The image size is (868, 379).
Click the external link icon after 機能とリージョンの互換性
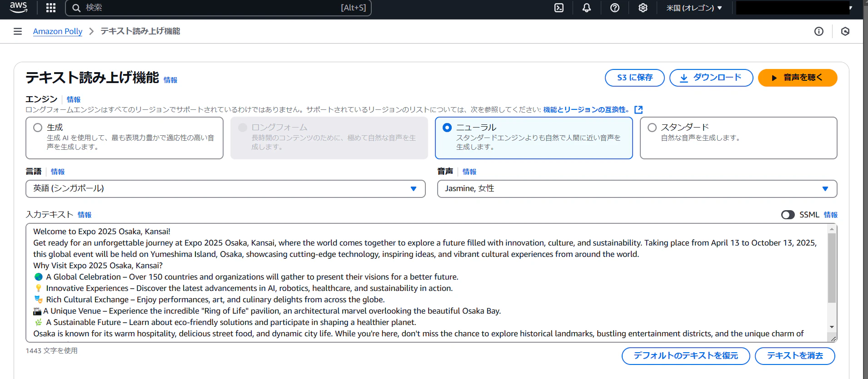coord(639,109)
